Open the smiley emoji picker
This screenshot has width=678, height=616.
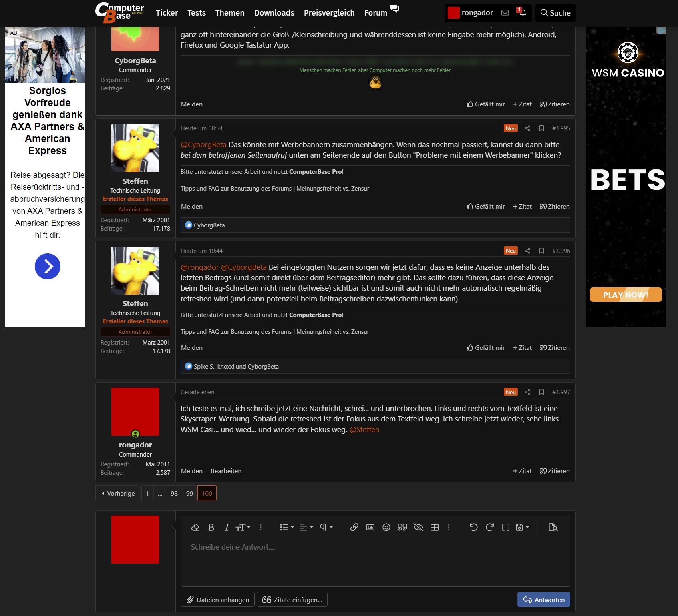[386, 527]
